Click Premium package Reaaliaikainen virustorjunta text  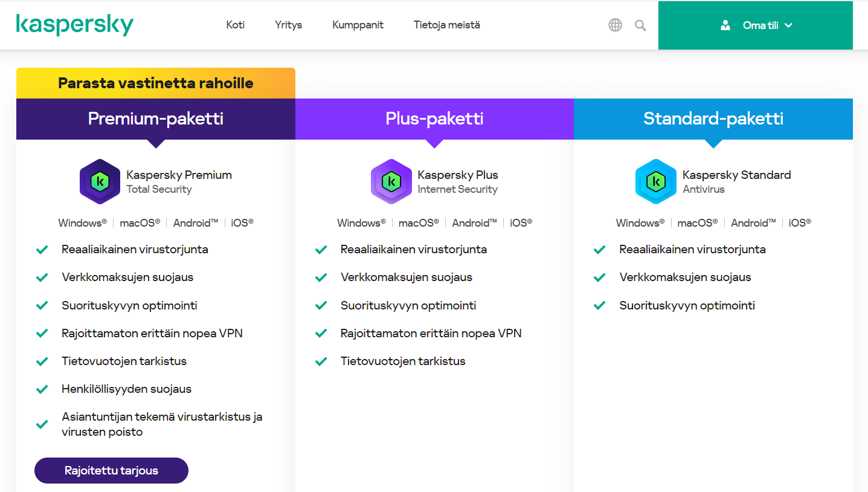[x=135, y=249]
